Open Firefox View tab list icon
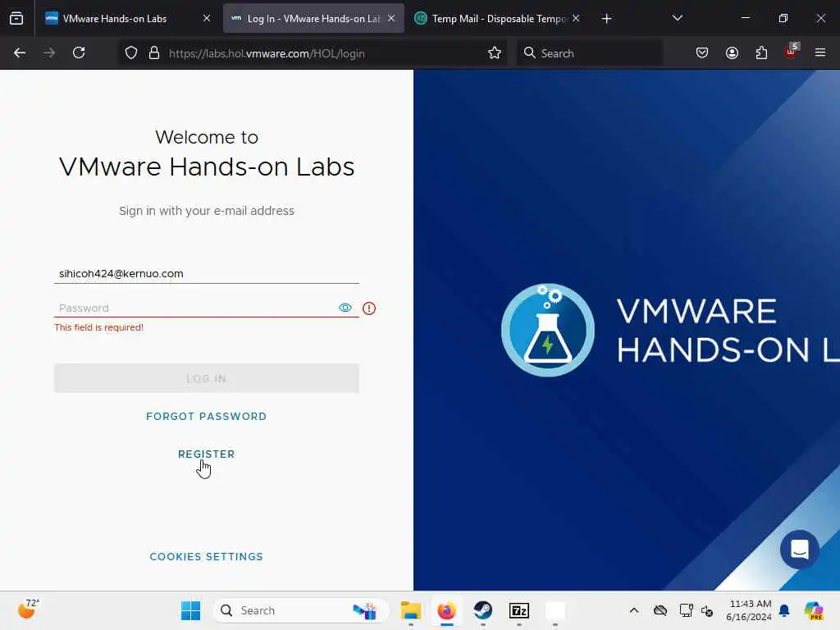840x630 pixels. point(16,18)
